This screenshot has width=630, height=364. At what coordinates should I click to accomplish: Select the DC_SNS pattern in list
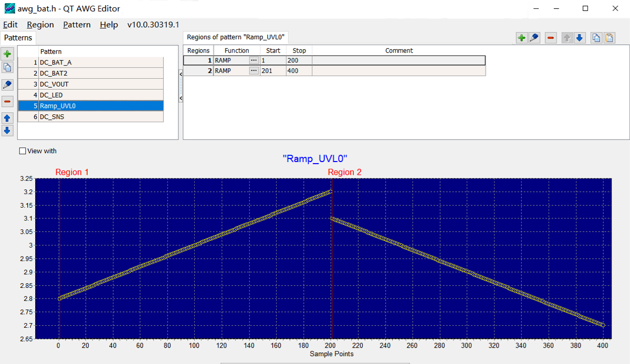point(90,117)
